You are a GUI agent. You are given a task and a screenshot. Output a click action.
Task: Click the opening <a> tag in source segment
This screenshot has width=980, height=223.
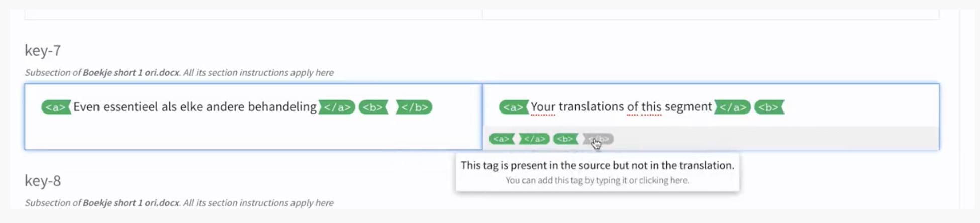tap(56, 107)
